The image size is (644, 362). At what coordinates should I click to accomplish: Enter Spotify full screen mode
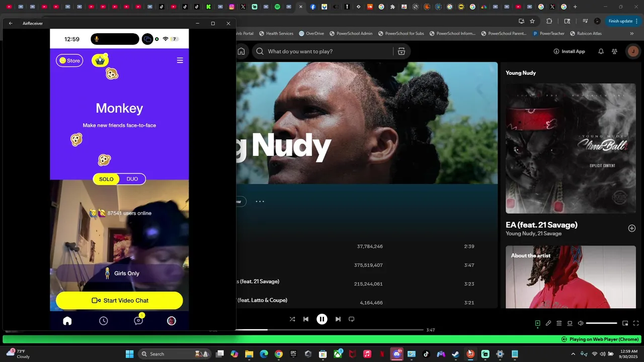[x=636, y=323]
